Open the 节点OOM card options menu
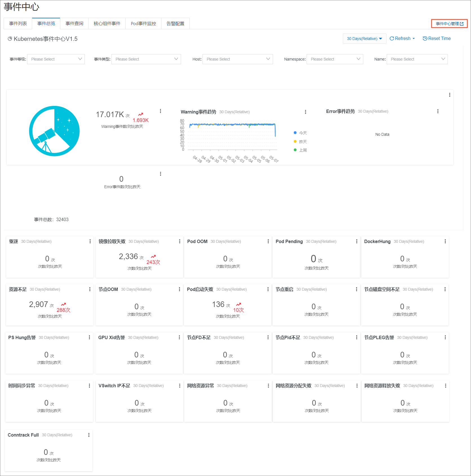The width and height of the screenshot is (471, 476). [179, 289]
